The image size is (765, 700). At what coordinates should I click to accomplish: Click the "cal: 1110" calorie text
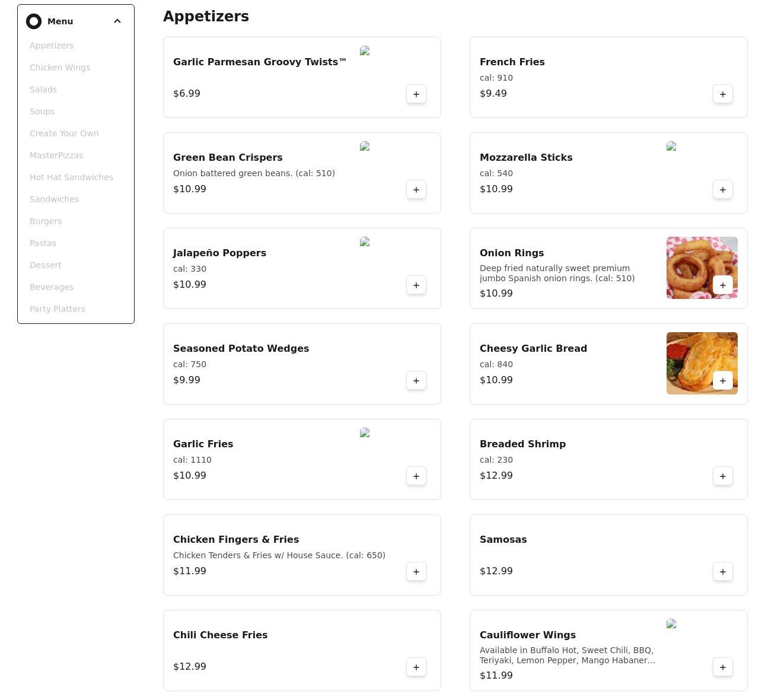click(192, 460)
